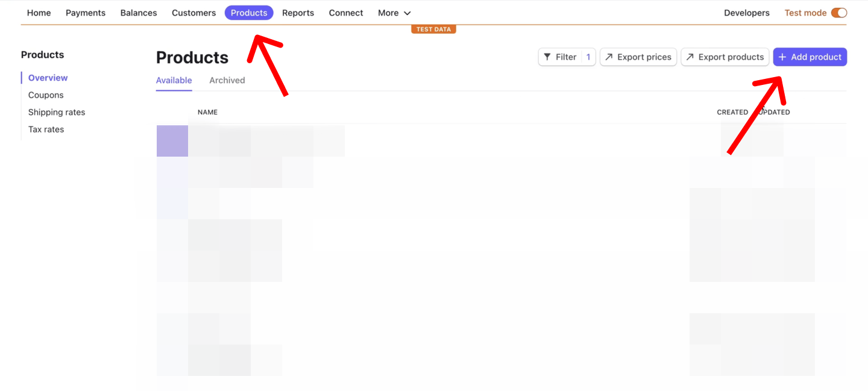Toggle Test mode off

(839, 12)
